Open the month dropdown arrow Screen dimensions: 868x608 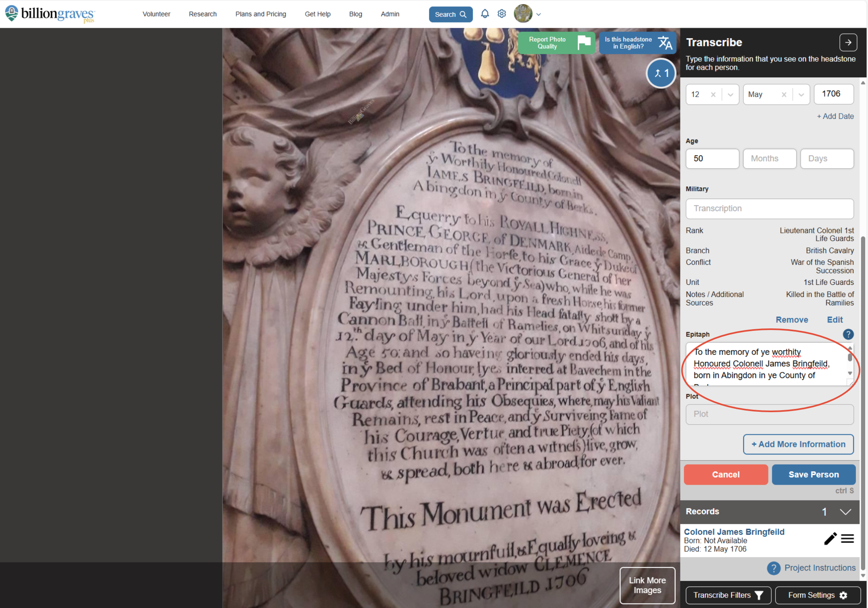click(801, 95)
